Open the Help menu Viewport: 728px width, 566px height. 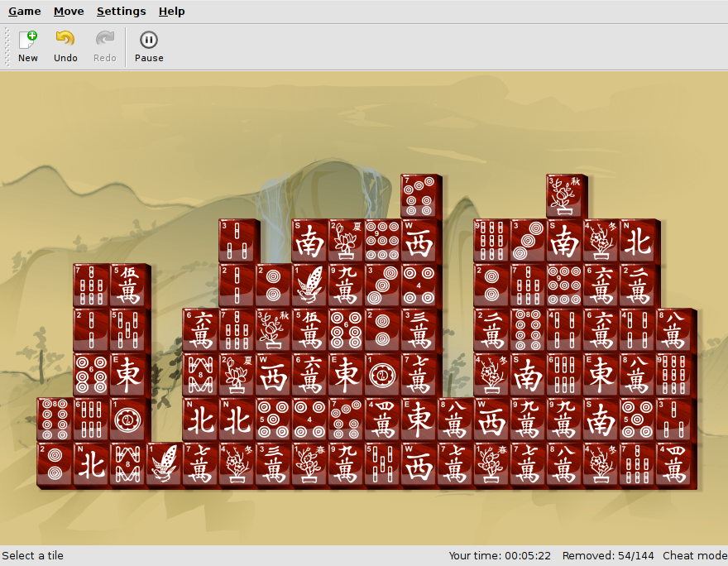point(171,12)
